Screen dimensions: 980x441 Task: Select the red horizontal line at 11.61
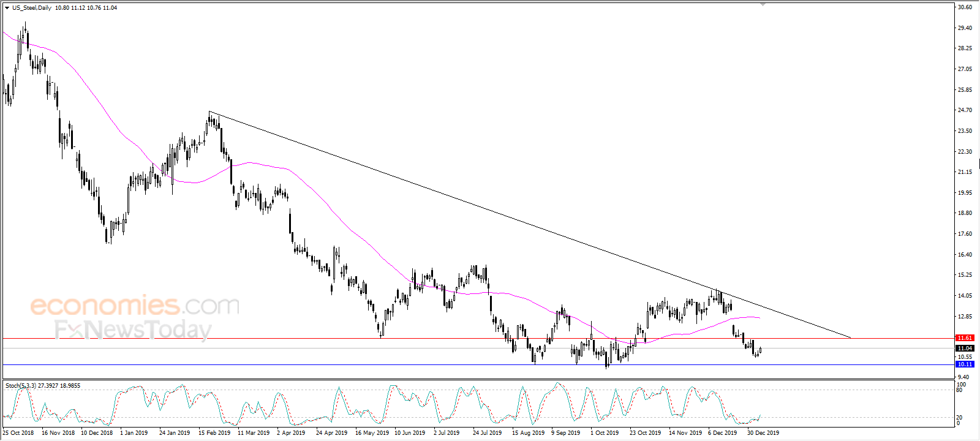478,338
